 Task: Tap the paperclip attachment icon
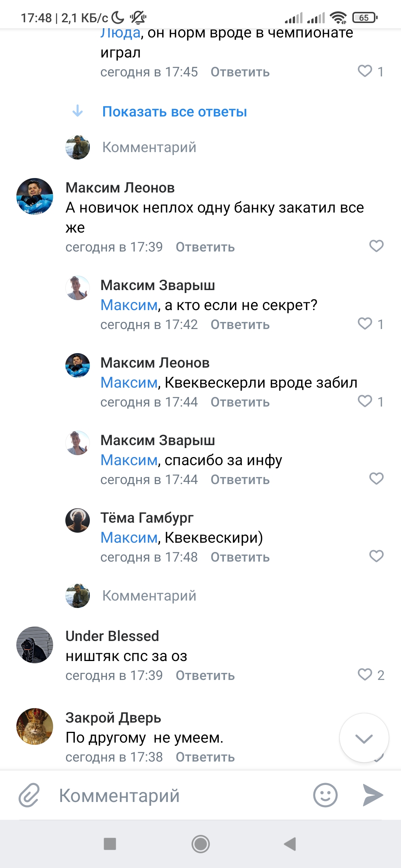[x=29, y=795]
